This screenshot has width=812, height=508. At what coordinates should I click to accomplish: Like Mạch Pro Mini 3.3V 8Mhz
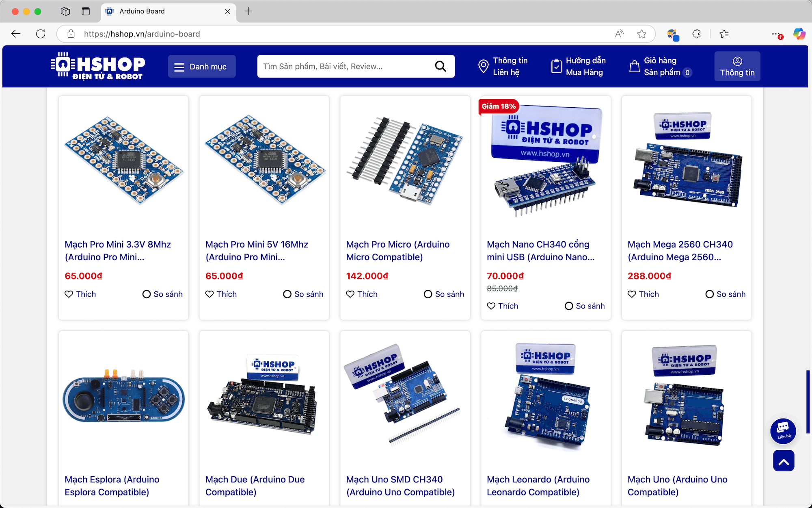click(80, 294)
